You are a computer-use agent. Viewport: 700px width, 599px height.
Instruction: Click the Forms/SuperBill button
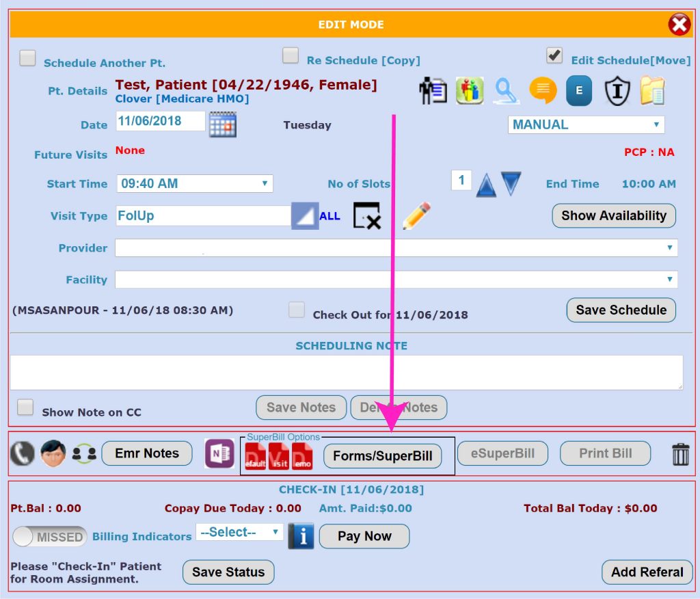pyautogui.click(x=382, y=456)
